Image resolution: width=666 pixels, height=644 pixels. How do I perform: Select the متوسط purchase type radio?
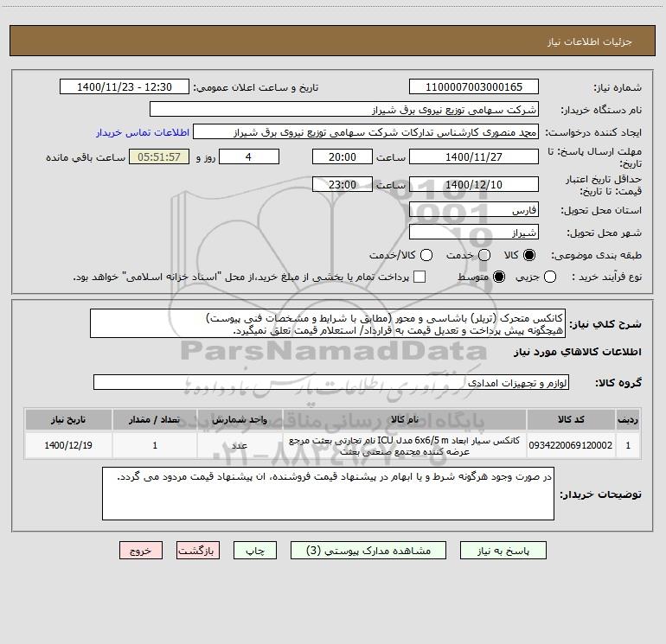(499, 277)
